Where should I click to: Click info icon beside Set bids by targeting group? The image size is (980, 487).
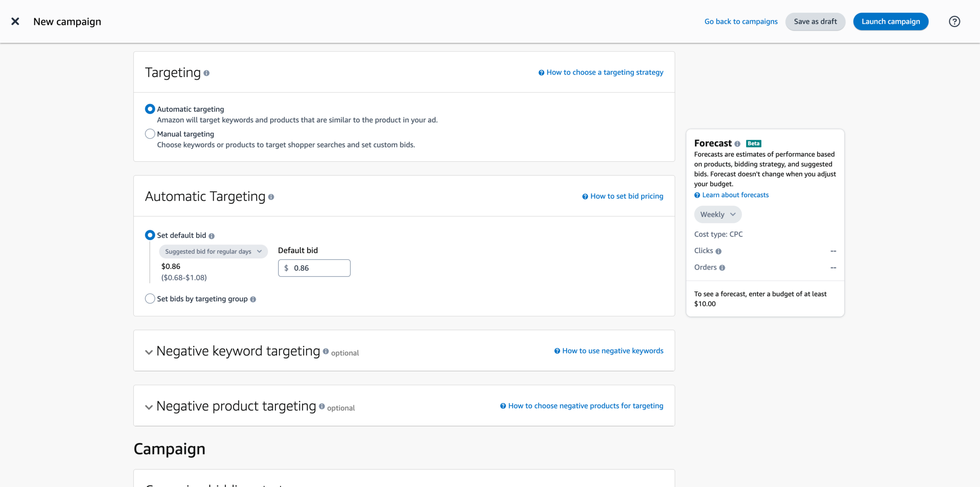253,299
